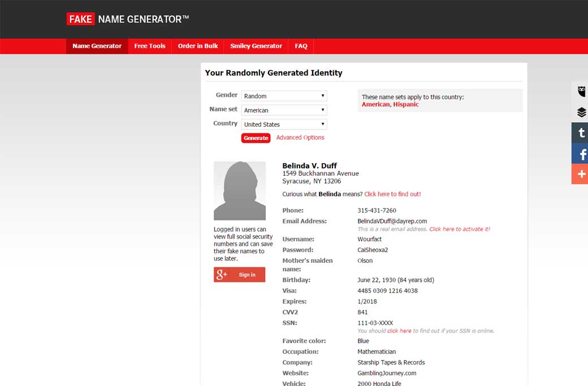Go to the Order in Bulk page
This screenshot has width=588, height=386.
click(198, 46)
